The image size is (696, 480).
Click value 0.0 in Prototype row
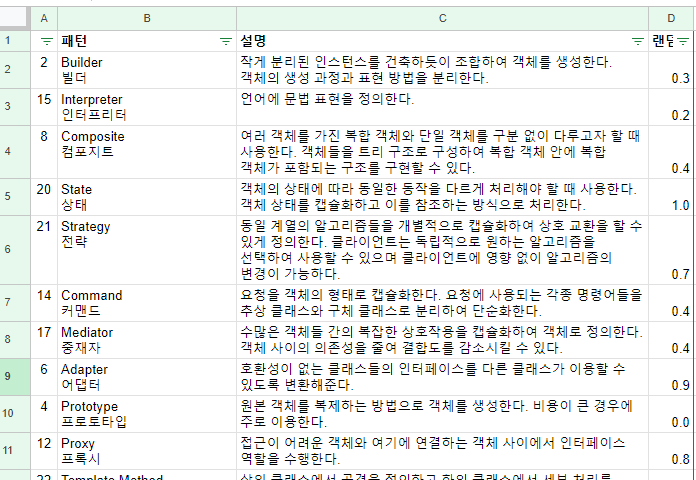pyautogui.click(x=671, y=414)
